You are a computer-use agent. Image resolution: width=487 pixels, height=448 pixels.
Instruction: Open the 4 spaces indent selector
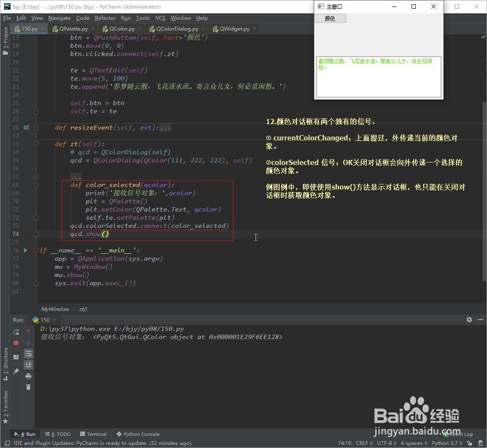pyautogui.click(x=413, y=443)
